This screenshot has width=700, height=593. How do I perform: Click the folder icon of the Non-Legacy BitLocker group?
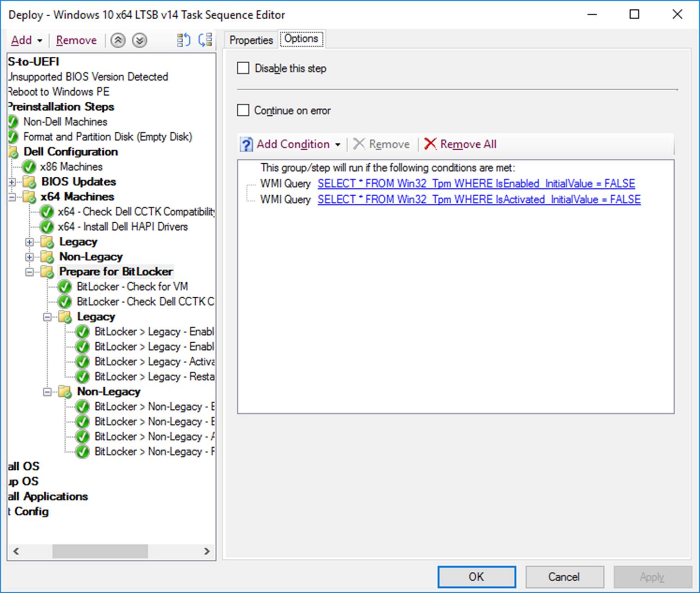coord(65,392)
